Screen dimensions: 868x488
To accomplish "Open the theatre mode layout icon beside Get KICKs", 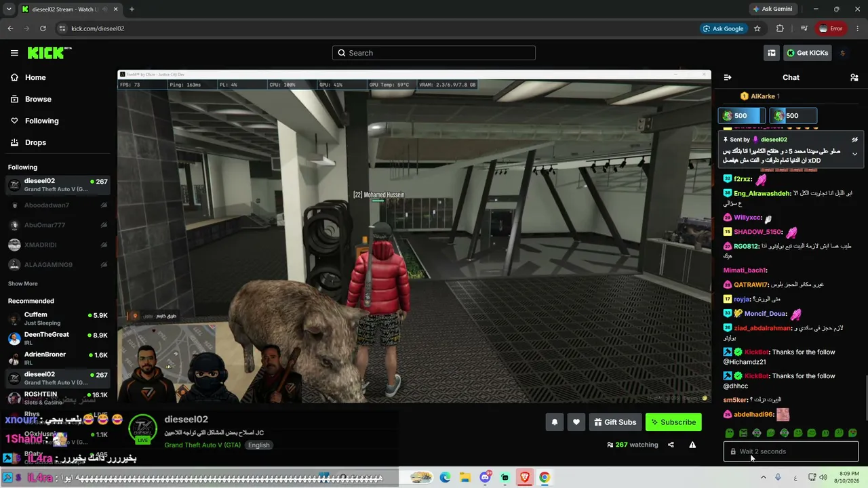I will point(772,53).
